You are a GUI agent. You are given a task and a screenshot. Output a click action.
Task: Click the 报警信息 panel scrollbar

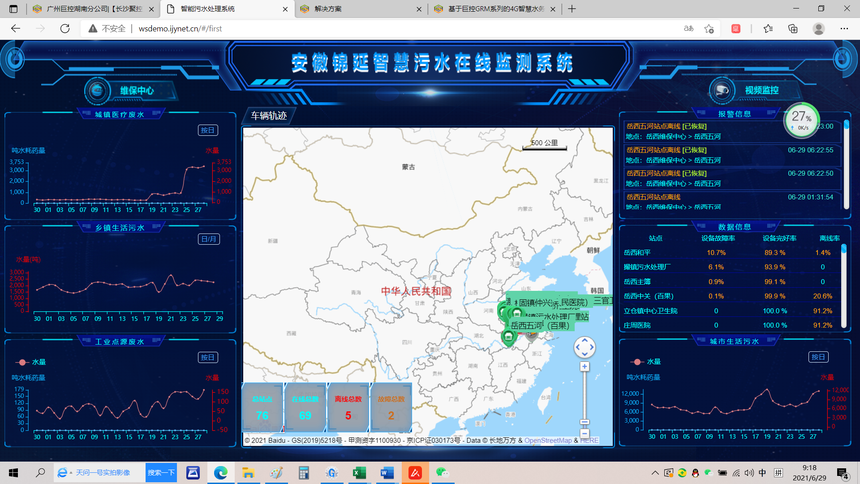click(x=846, y=165)
